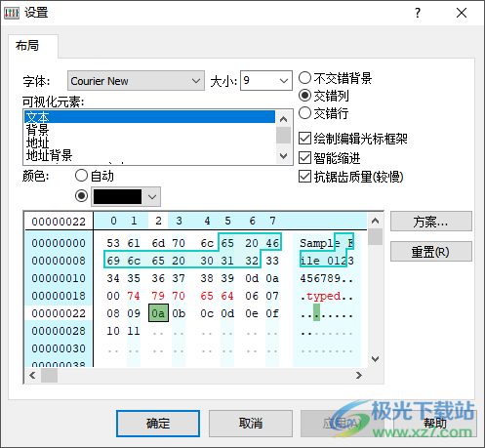Click address 00000010 row label

pyautogui.click(x=59, y=278)
